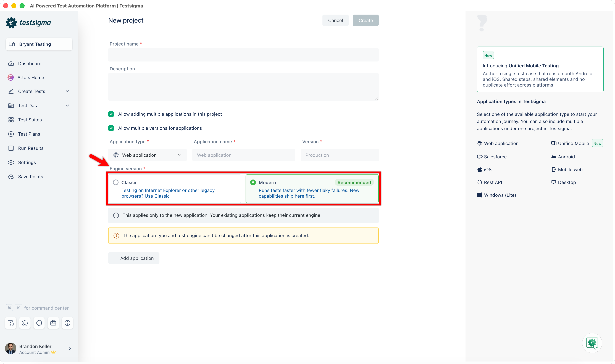Click the yellow crown beside Account Admin
615x364 pixels.
click(53, 352)
